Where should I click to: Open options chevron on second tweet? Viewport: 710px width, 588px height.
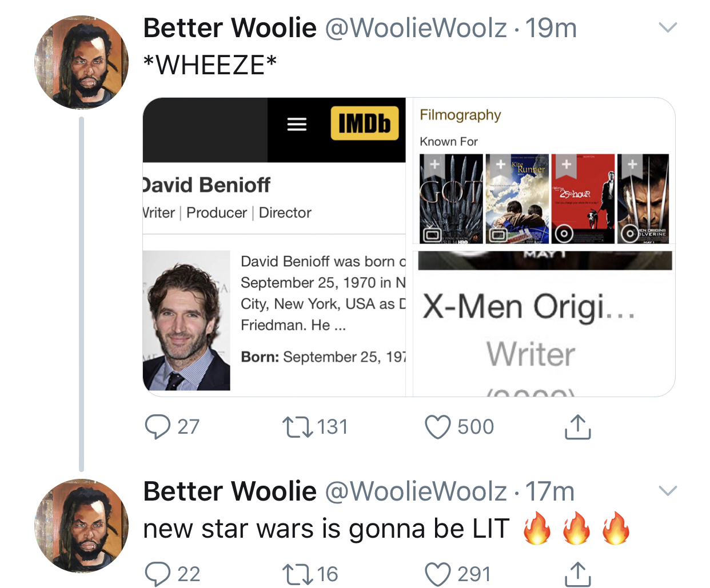pos(668,491)
